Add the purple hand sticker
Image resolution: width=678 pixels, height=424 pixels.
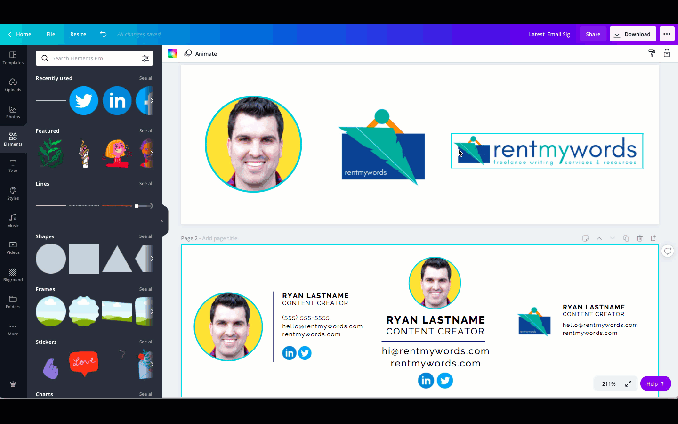(51, 368)
